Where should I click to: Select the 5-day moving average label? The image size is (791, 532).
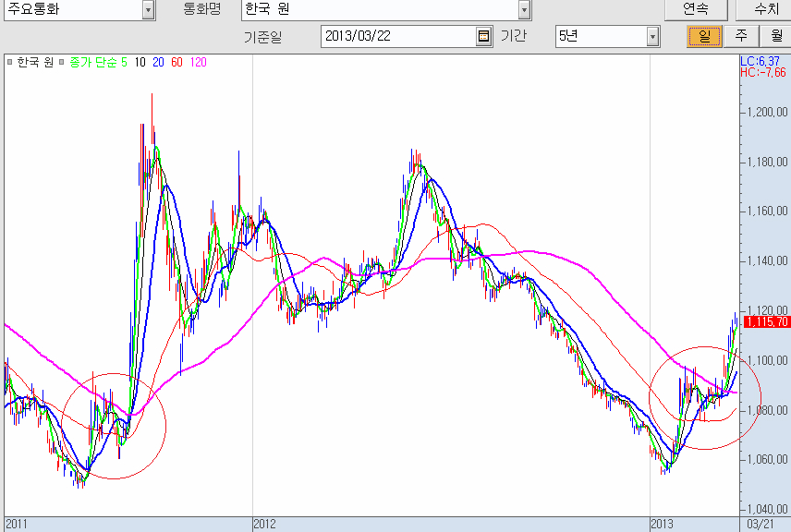[124, 62]
